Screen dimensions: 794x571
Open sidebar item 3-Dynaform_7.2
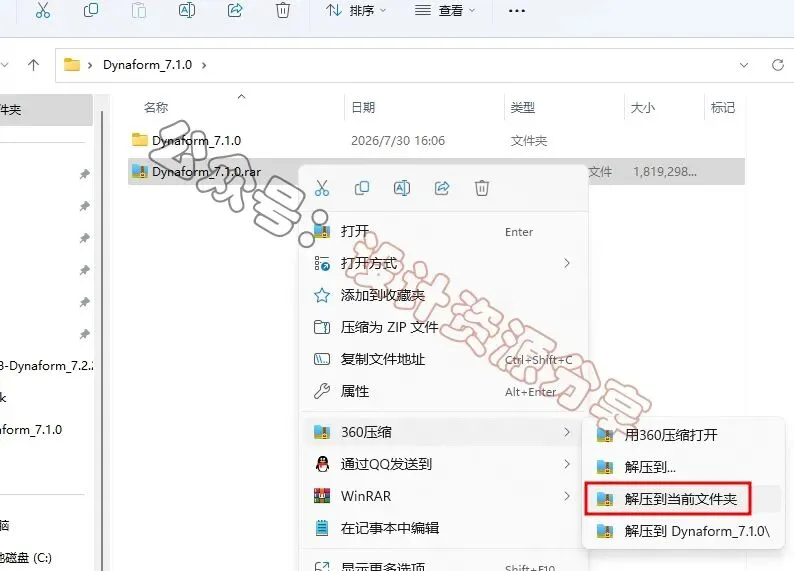(x=47, y=365)
